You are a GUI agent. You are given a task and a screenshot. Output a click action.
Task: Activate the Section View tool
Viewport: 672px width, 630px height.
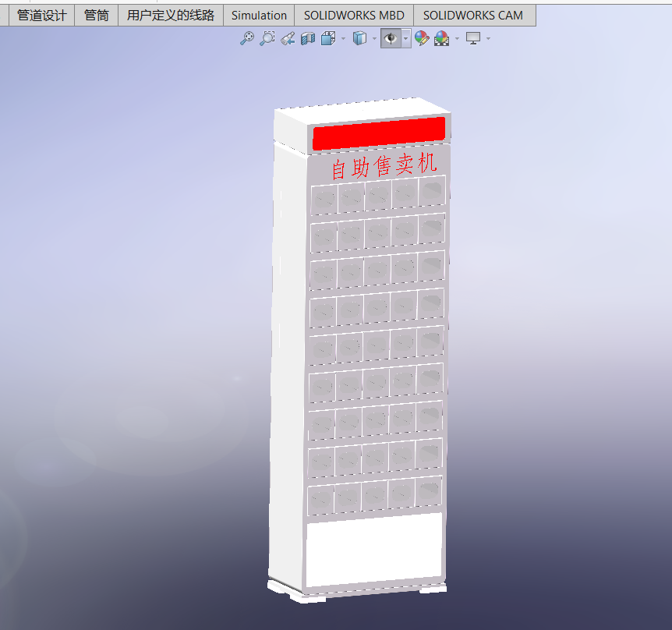(308, 38)
